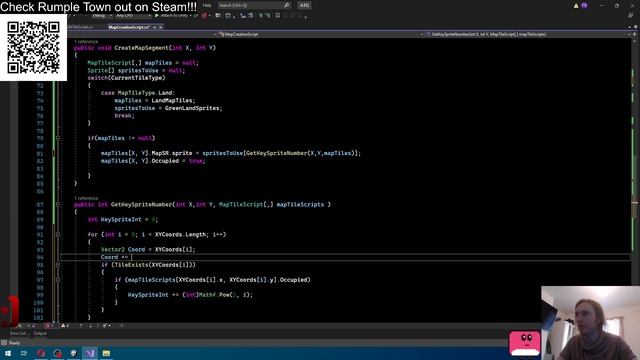
Task: Click the 'KeySpriteInt += (int)Mathf.Pow' line
Action: point(190,295)
